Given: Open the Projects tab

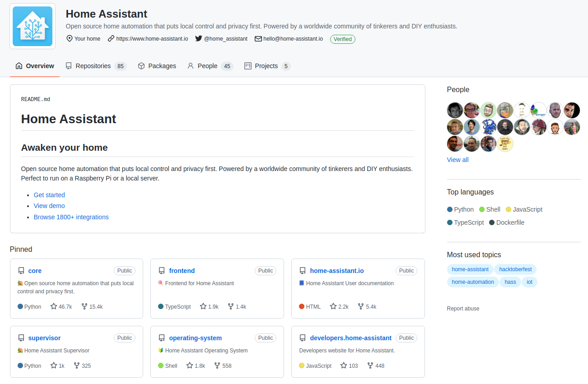Looking at the screenshot, I should (x=267, y=66).
